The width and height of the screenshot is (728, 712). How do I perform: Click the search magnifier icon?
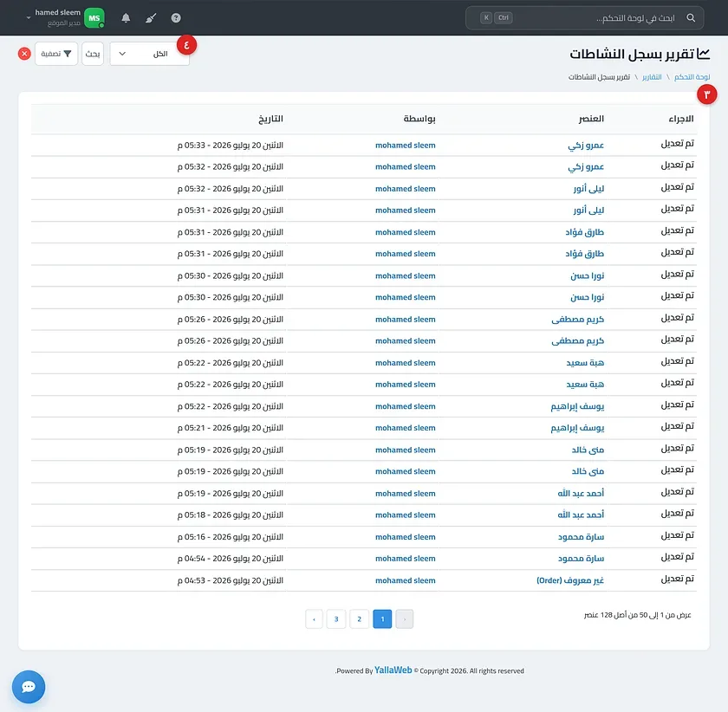691,17
